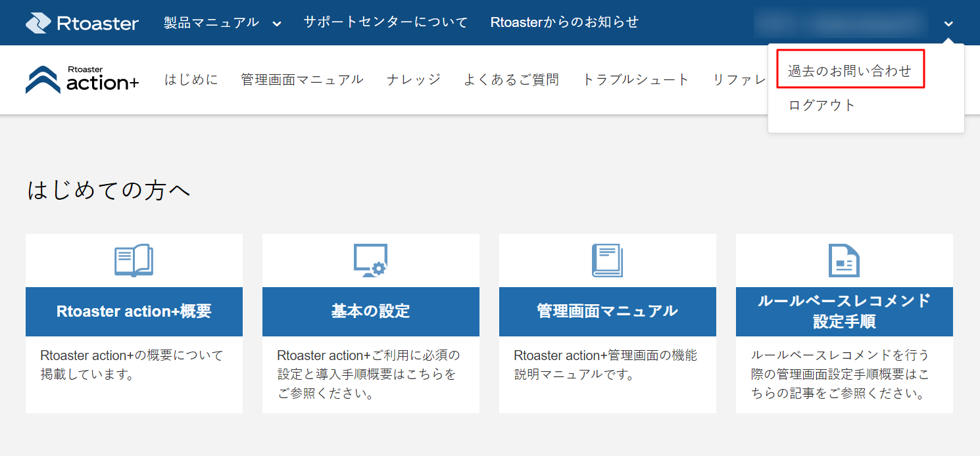The height and width of the screenshot is (456, 980).
Task: Open サポートセンターについて in the top bar
Action: click(385, 22)
